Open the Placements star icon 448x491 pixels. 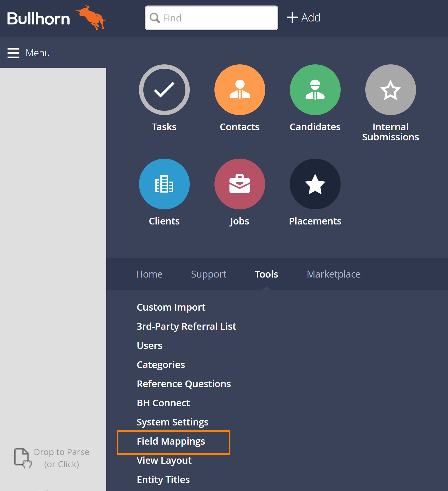[x=315, y=184]
